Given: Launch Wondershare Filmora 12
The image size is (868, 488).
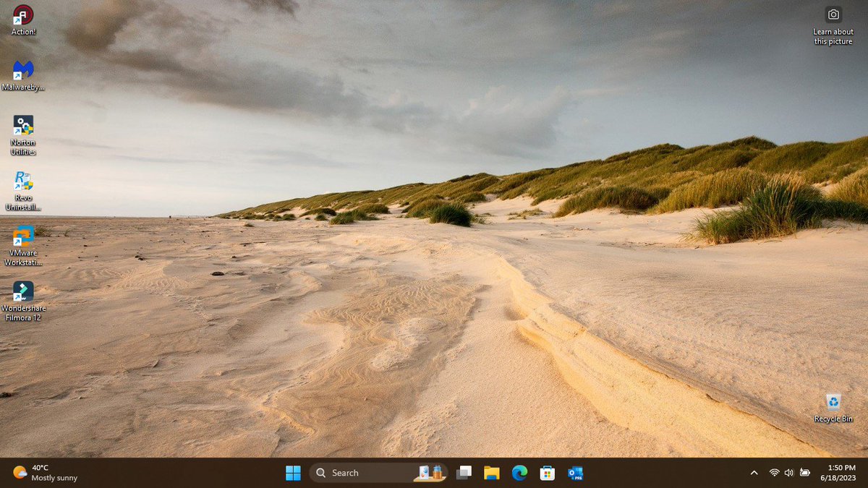Looking at the screenshot, I should tap(22, 293).
